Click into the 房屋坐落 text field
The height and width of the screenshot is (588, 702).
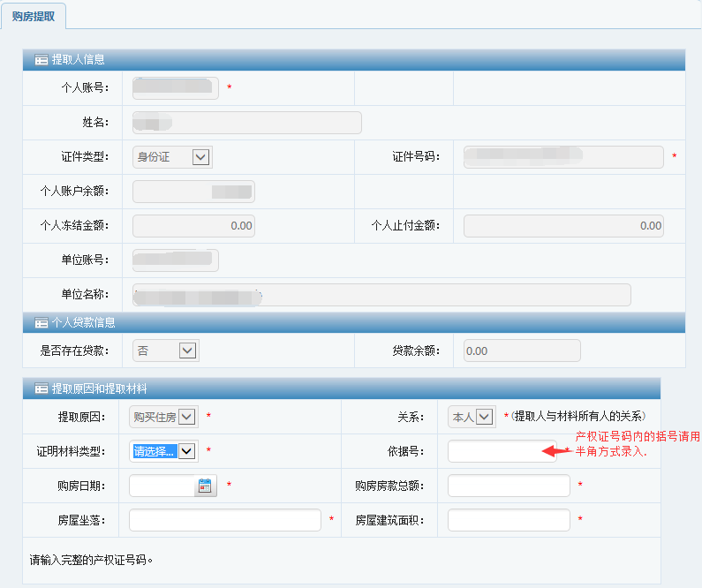[x=224, y=520]
